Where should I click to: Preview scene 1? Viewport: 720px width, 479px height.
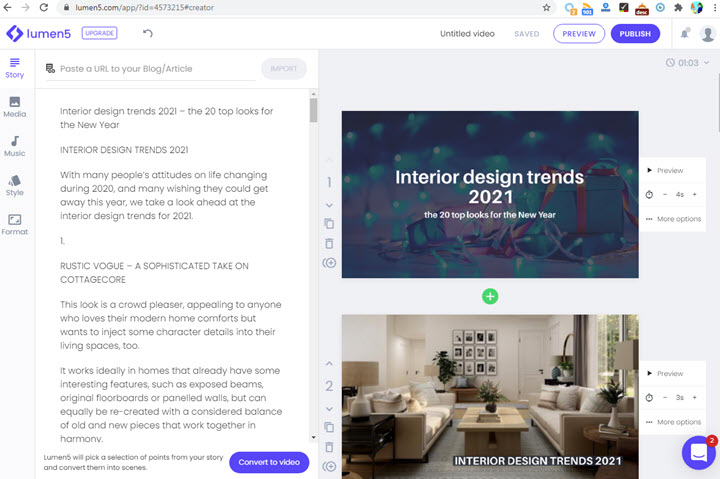(665, 170)
